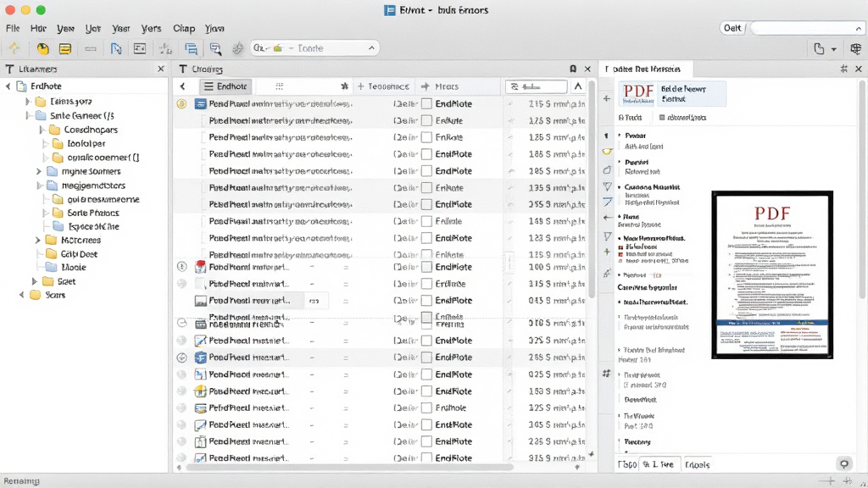The height and width of the screenshot is (488, 868).
Task: Click the left arrow tool in PDF sidebar
Action: [607, 218]
